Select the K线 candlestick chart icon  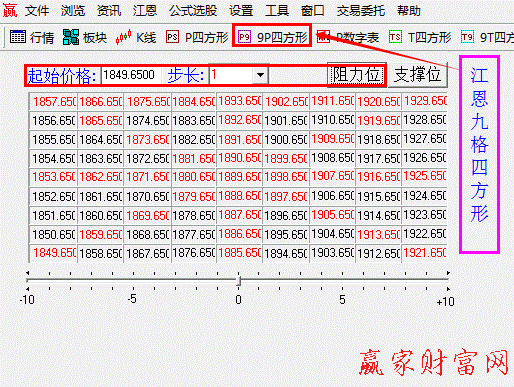point(123,37)
